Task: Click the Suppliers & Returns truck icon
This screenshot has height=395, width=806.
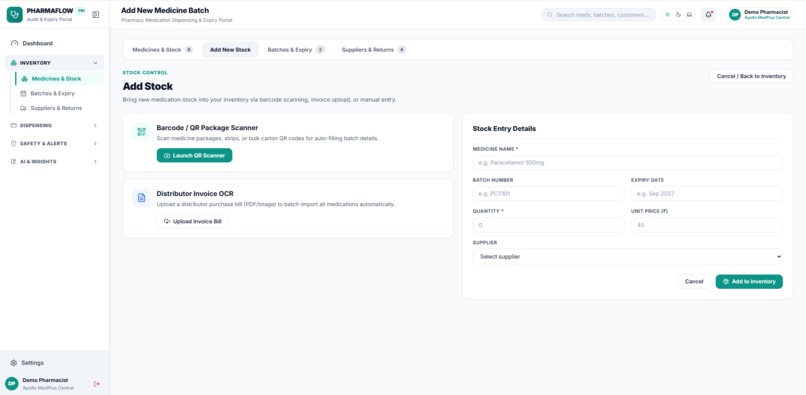Action: point(23,108)
